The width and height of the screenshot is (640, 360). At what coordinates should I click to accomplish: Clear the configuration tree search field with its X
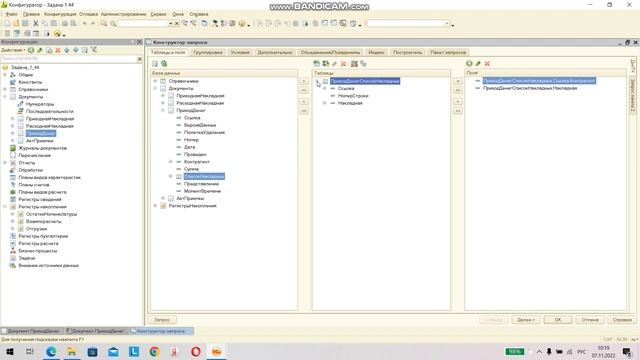[140, 59]
